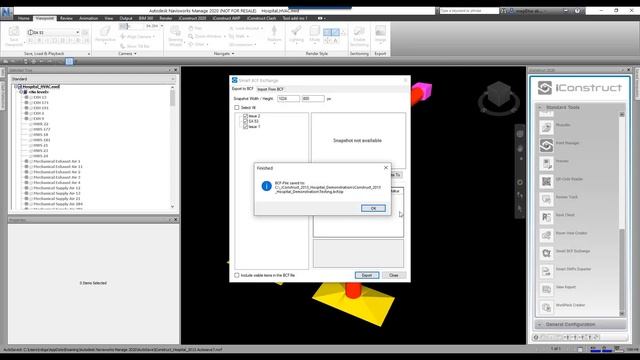The width and height of the screenshot is (640, 360).
Task: Select the Export to BCF tab
Action: click(x=242, y=89)
